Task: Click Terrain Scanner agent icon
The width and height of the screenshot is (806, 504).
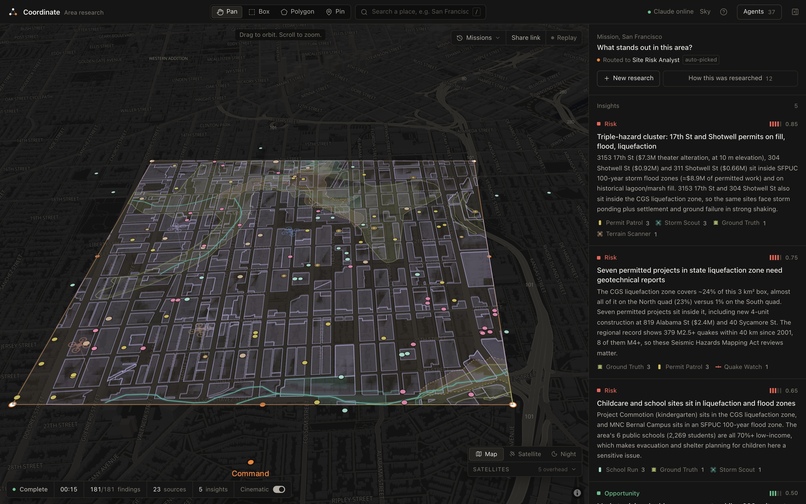Action: pyautogui.click(x=599, y=234)
